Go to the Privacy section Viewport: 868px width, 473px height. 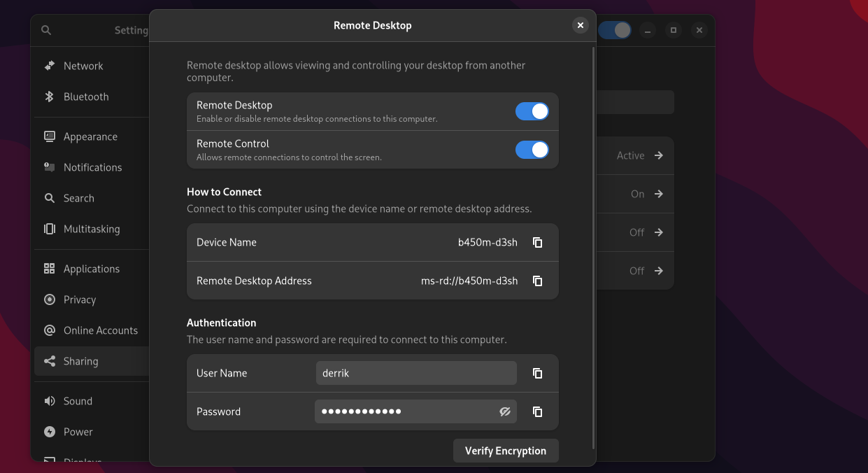79,299
